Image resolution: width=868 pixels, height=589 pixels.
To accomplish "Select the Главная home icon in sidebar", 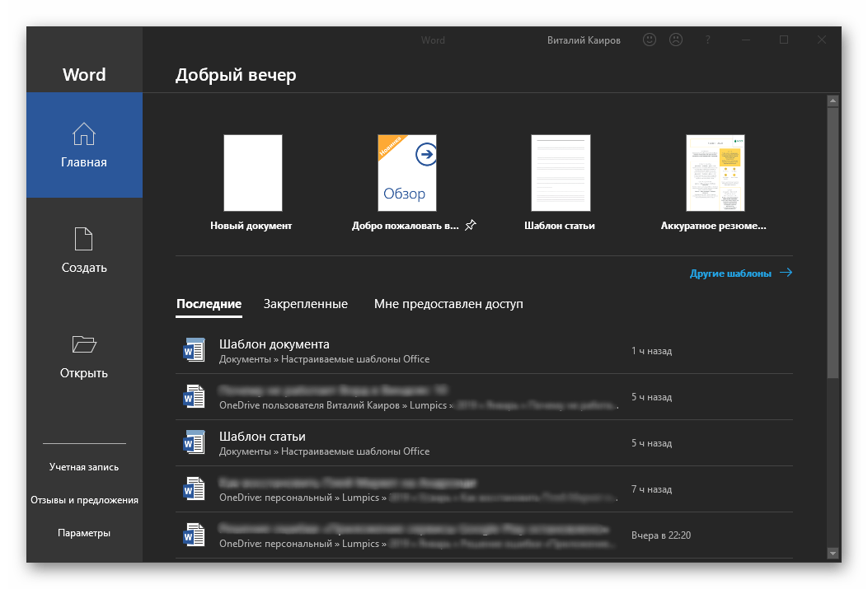I will (x=83, y=133).
